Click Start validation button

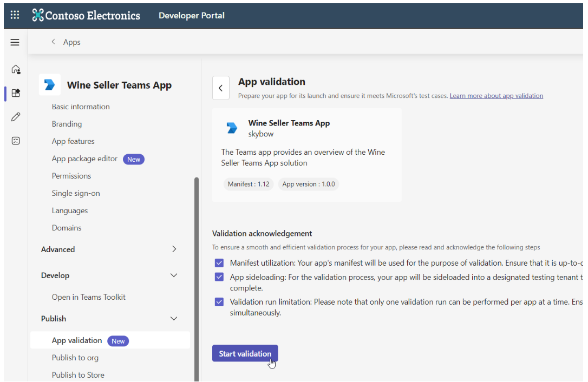click(x=245, y=353)
